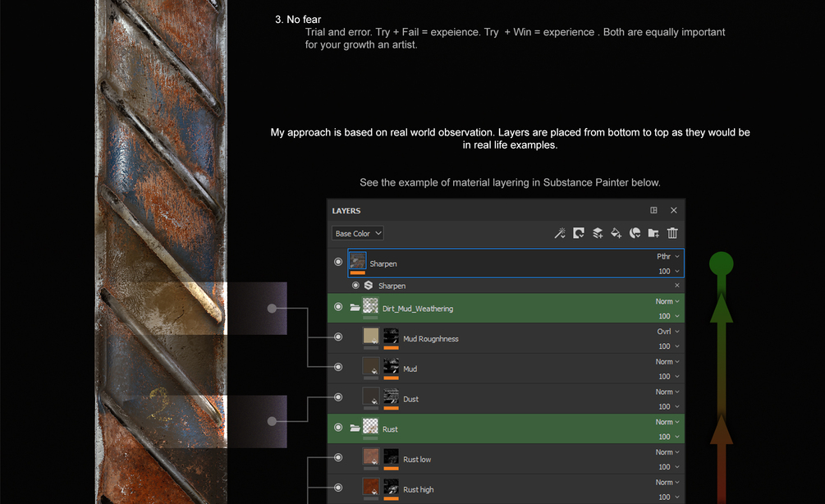Viewport: 825px width, 504px height.
Task: Click the Dirt_Mud_Weathering group thumbnail
Action: tap(370, 306)
